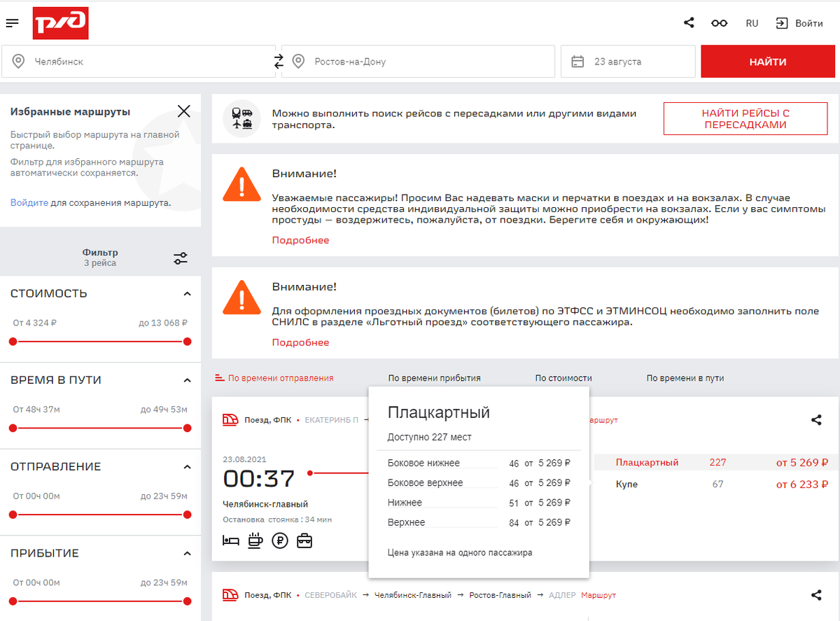This screenshot has width=840, height=621.
Task: Click the sort order icon by departure
Action: [x=220, y=378]
